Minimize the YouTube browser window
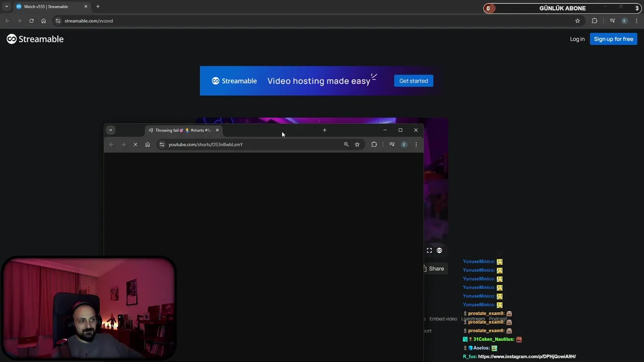This screenshot has width=644, height=362. pos(385,130)
